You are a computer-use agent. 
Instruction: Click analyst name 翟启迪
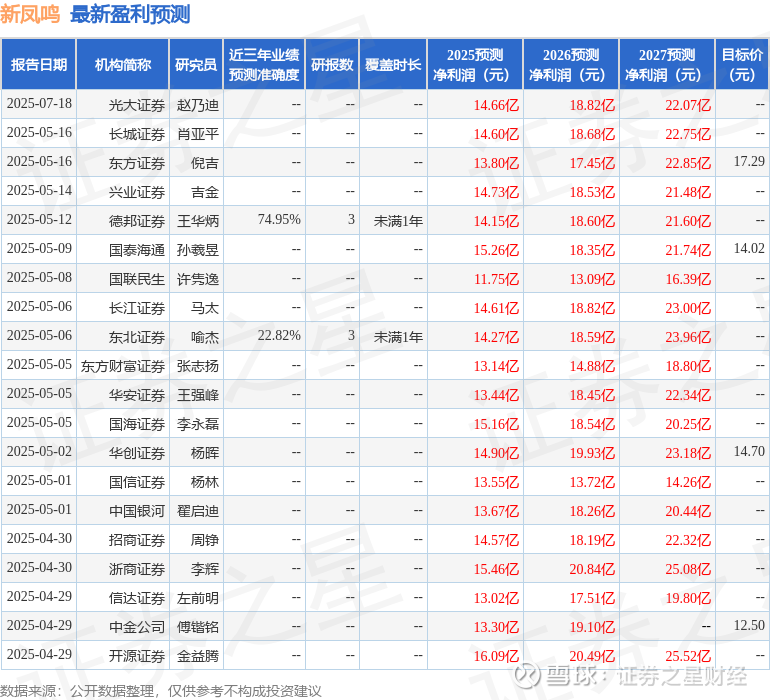tap(197, 511)
